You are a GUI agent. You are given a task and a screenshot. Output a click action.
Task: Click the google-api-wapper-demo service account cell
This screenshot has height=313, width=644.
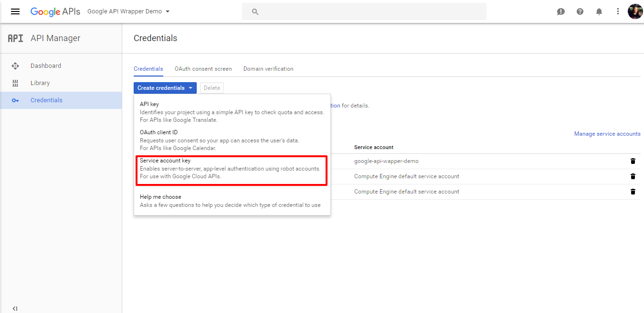click(386, 161)
